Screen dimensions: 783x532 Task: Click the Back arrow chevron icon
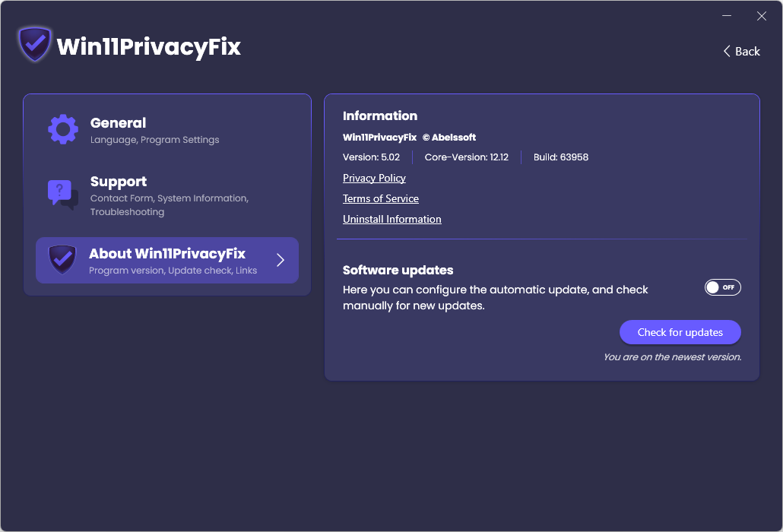(727, 52)
